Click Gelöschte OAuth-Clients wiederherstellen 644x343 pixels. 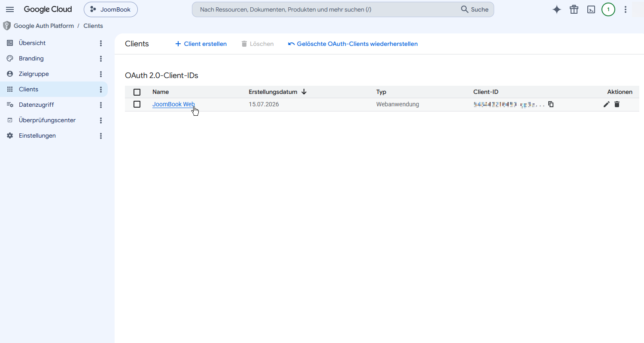coord(352,44)
